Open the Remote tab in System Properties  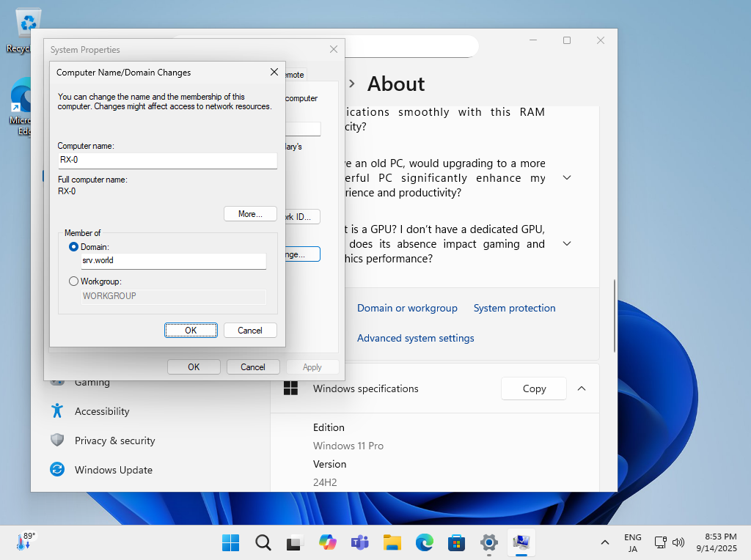[x=295, y=75]
